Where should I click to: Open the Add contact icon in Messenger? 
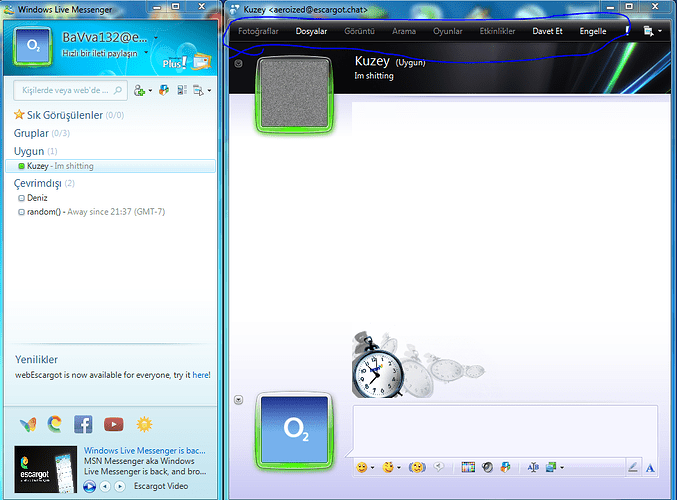[x=139, y=90]
